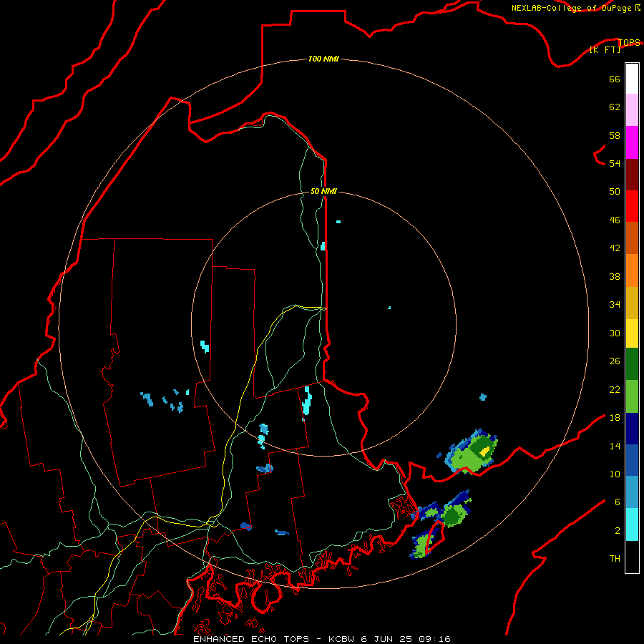Click the light pink 62 kft legend swatch
644x644 pixels.
click(x=632, y=110)
